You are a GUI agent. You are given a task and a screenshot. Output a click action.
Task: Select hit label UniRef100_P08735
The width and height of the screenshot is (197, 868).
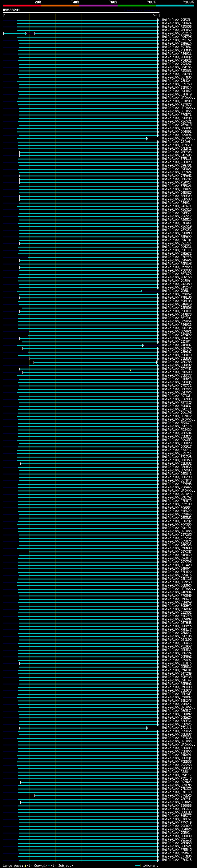click(x=177, y=328)
